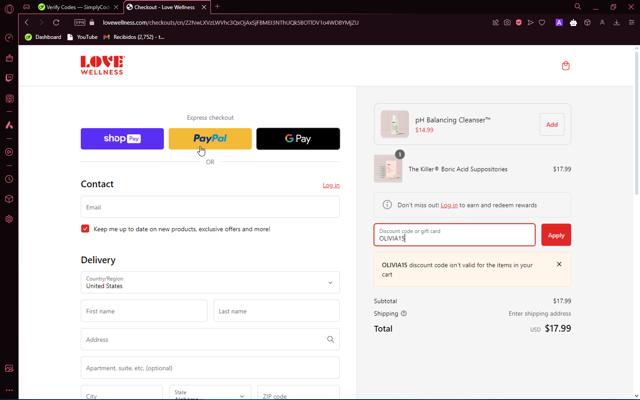Open the sidebar three-dots more menu
This screenshot has height=400, width=640.
click(9, 390)
